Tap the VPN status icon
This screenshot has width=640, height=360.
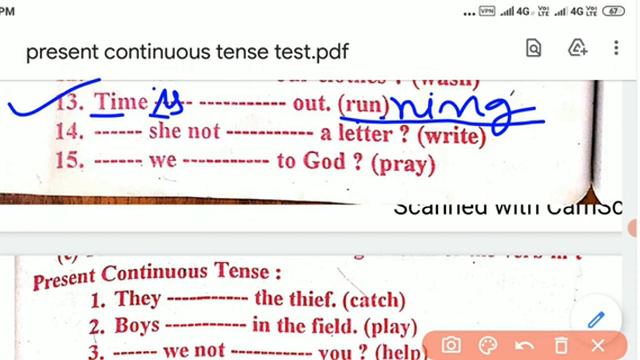tap(487, 11)
